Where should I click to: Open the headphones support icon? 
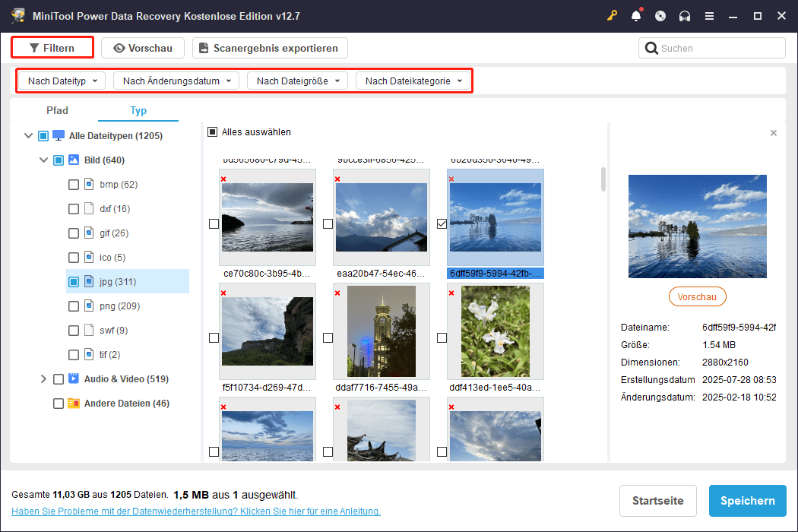pyautogui.click(x=685, y=16)
